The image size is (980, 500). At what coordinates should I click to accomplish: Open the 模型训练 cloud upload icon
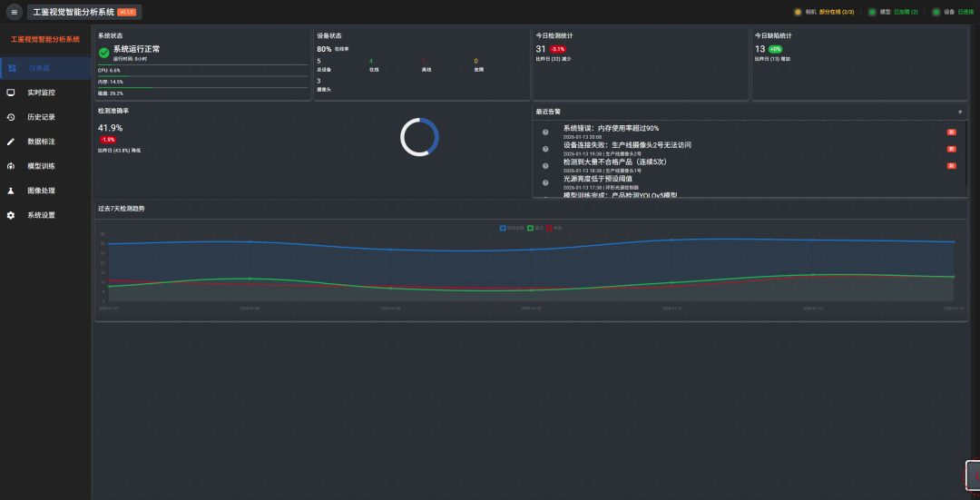pyautogui.click(x=11, y=166)
